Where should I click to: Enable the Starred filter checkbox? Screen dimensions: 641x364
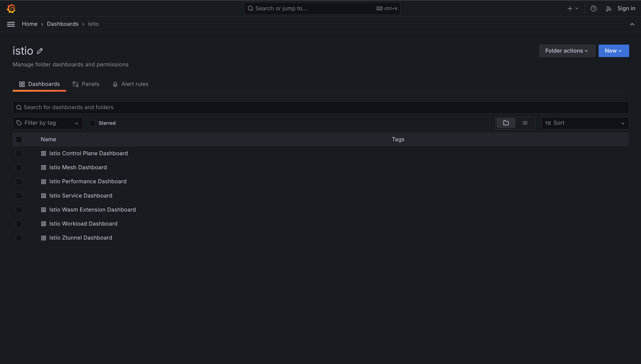tap(92, 123)
